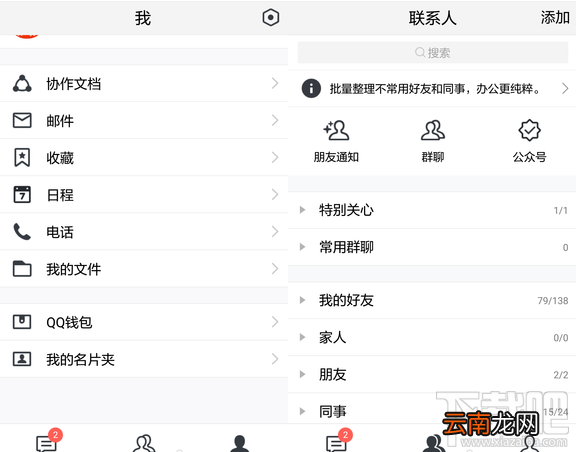Select the 协作文档 text

(x=73, y=84)
